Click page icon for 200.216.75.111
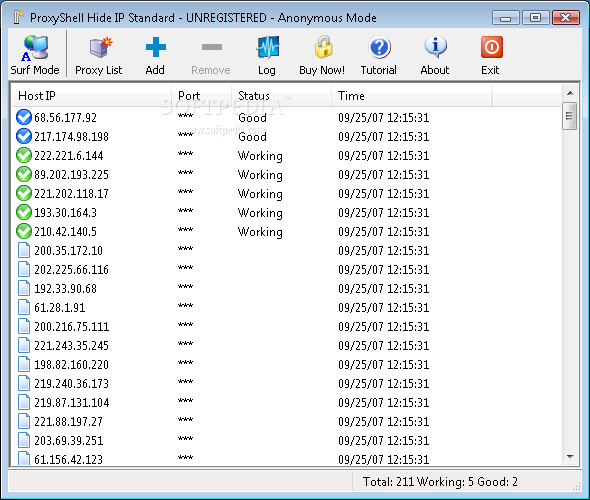The height and width of the screenshot is (500, 590). [x=24, y=326]
